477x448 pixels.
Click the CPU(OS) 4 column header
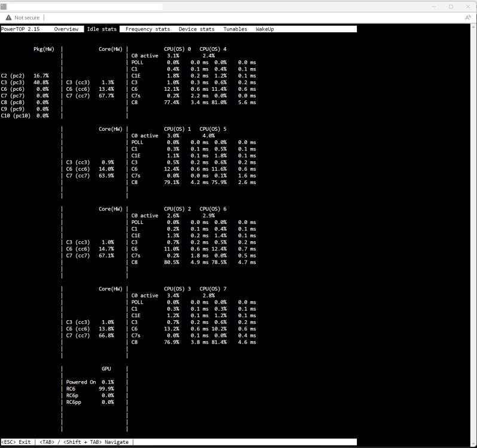click(x=213, y=49)
